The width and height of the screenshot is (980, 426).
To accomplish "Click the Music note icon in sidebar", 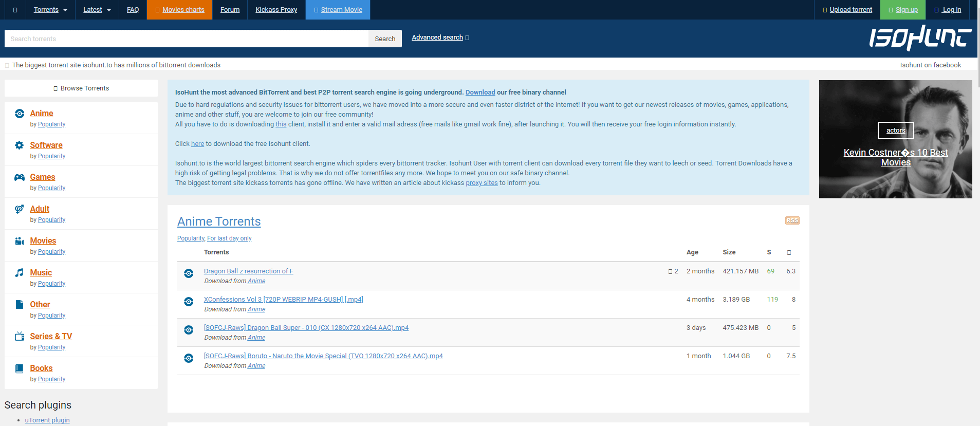I will click(20, 273).
